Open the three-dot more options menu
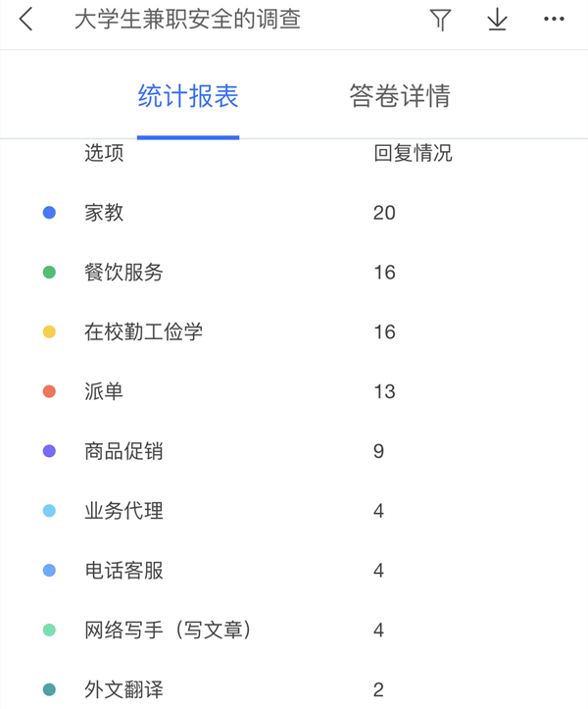The width and height of the screenshot is (588, 709). coord(554,20)
